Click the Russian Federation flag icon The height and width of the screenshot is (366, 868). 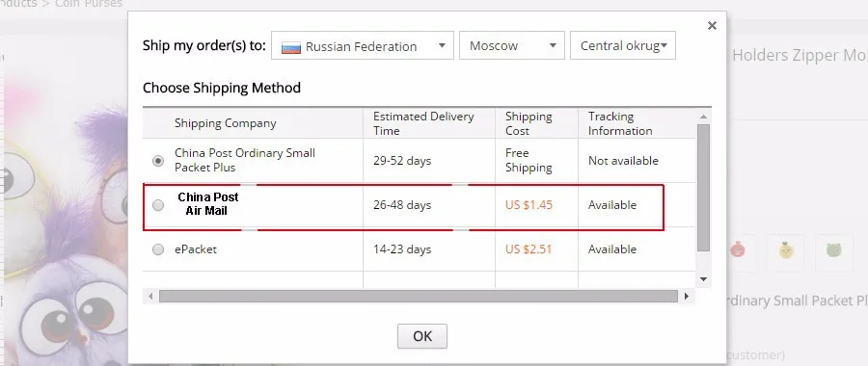click(x=290, y=47)
